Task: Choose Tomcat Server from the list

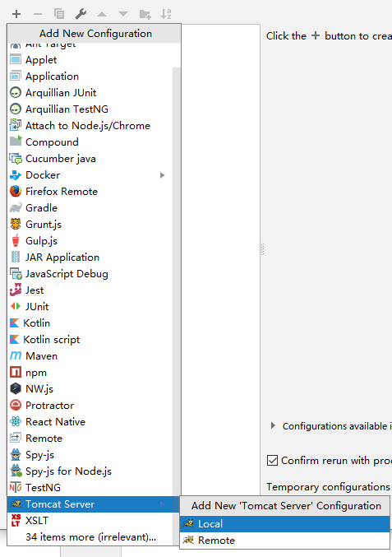Action: point(93,504)
